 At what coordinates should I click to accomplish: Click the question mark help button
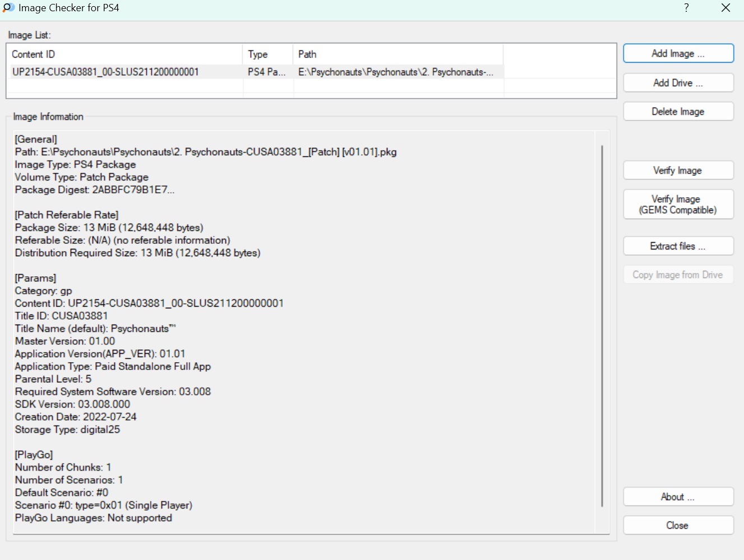pyautogui.click(x=686, y=8)
